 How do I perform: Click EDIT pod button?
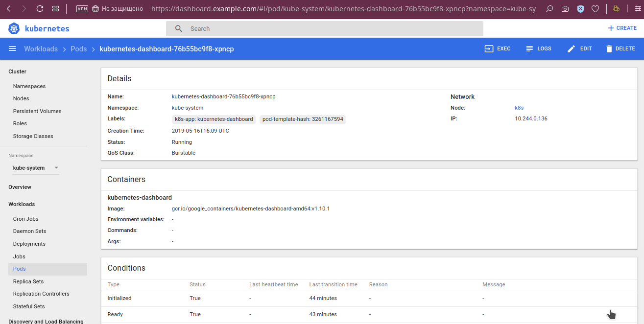coord(579,49)
